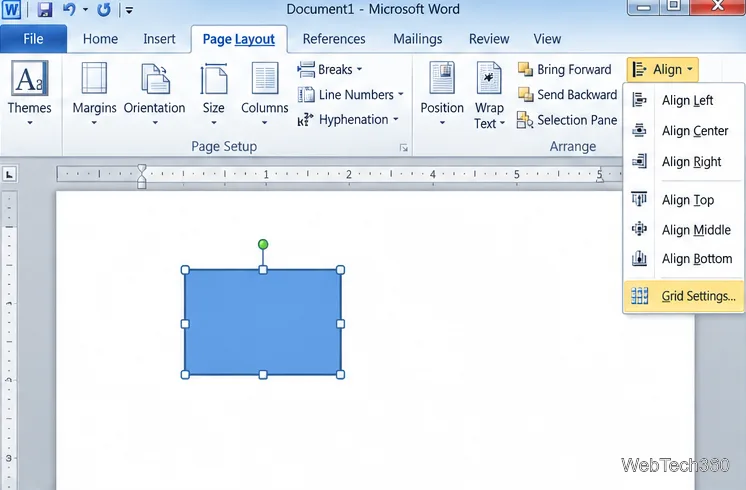Click the Align Right icon in menu
The width and height of the screenshot is (746, 490).
coord(639,161)
